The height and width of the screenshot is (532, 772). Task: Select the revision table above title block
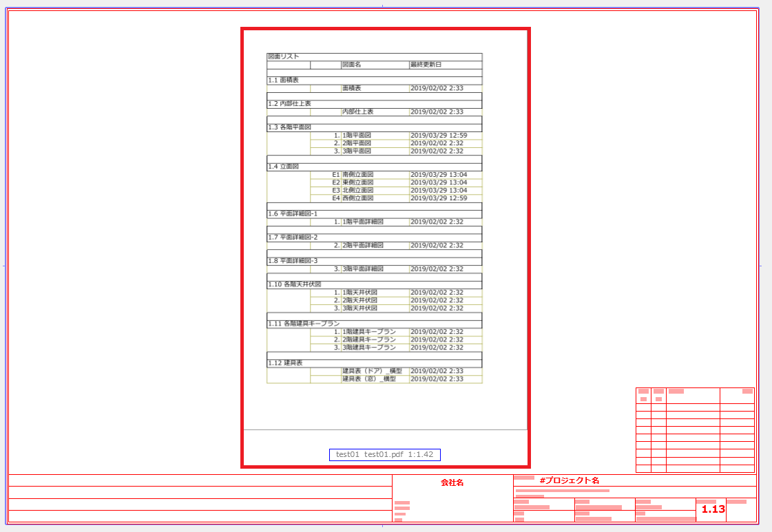pyautogui.click(x=695, y=430)
